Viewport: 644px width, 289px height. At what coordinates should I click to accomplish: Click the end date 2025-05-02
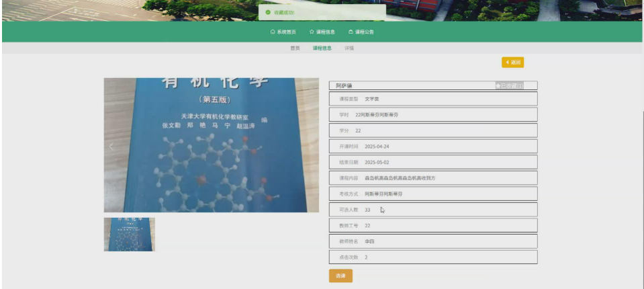[x=377, y=163]
